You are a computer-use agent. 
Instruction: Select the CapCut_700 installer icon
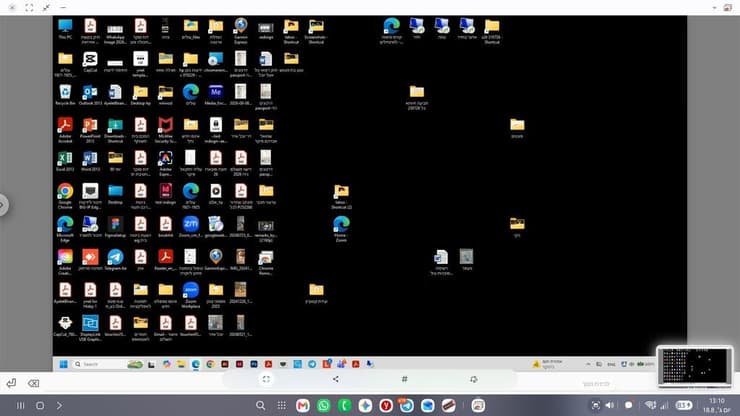(65, 326)
